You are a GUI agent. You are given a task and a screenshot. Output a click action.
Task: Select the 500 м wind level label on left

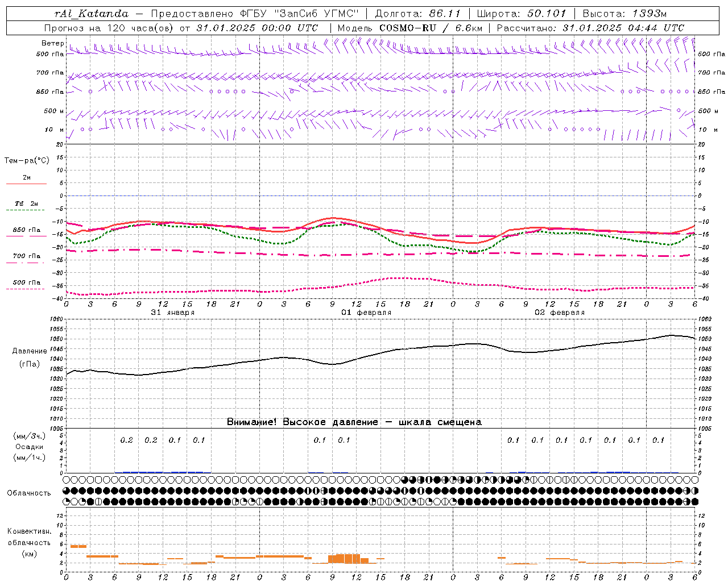click(54, 111)
